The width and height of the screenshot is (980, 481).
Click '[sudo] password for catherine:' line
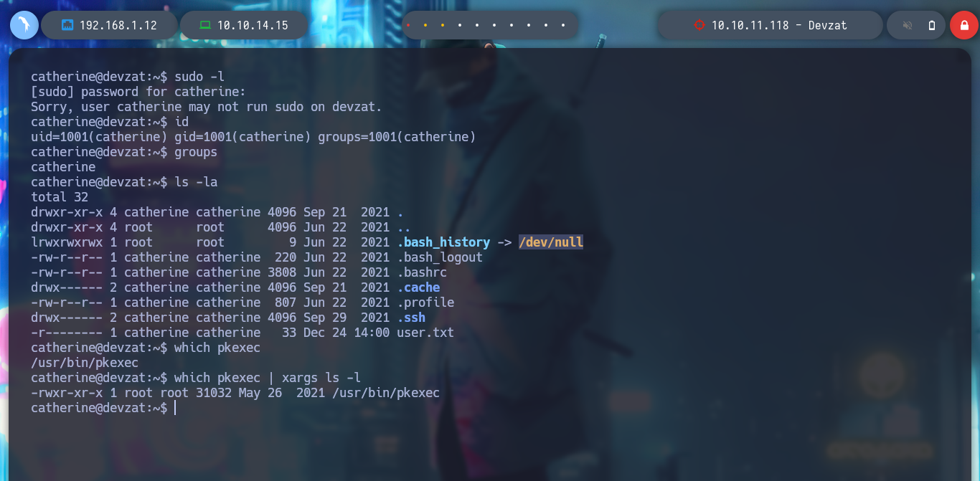coord(138,92)
